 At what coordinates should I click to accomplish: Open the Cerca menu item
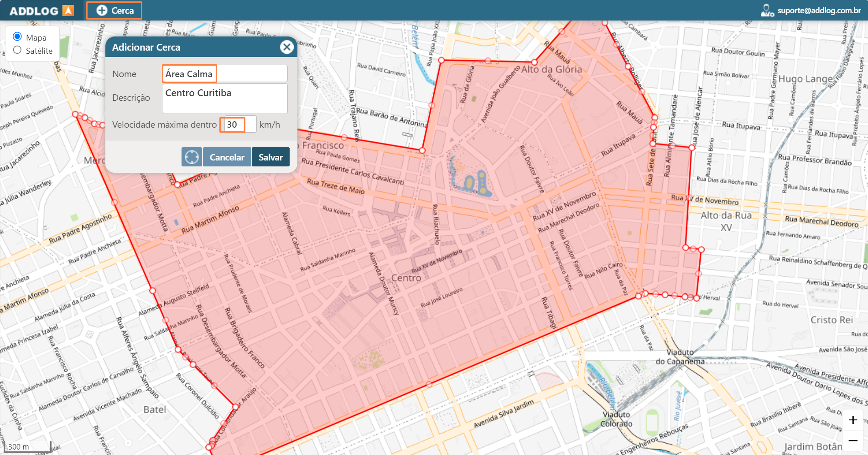coord(114,10)
